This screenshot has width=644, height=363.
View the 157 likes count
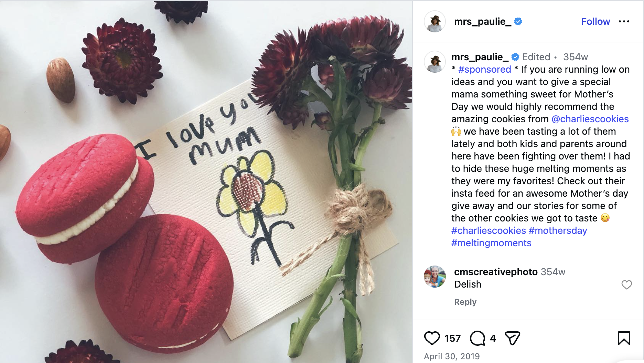click(x=452, y=338)
